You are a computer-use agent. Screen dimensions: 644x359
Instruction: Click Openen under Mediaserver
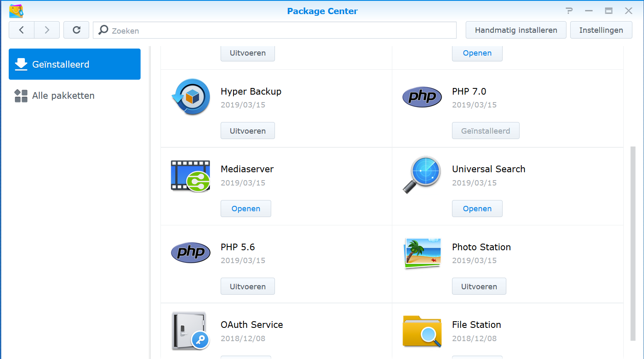[x=245, y=208]
